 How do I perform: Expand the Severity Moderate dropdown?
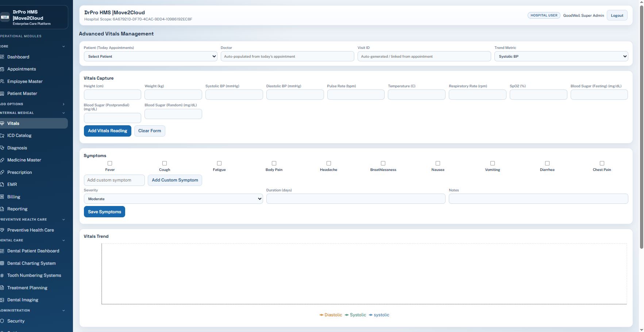[x=173, y=199]
